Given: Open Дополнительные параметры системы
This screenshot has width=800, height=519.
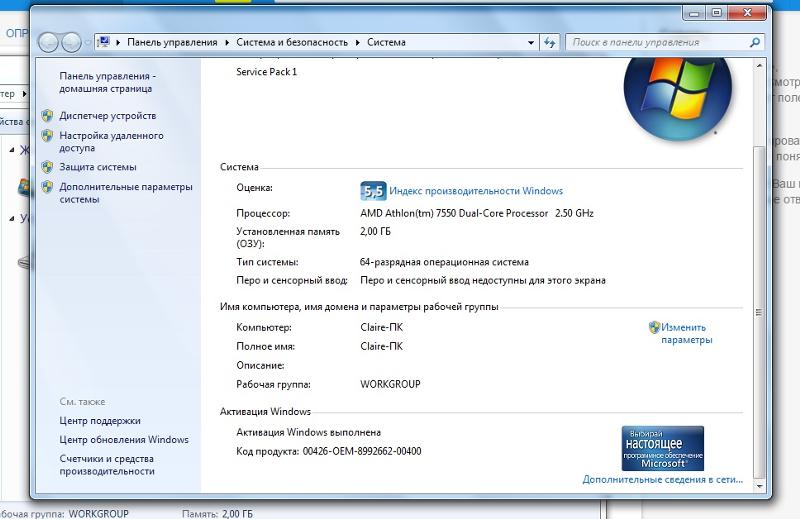Looking at the screenshot, I should (126, 193).
